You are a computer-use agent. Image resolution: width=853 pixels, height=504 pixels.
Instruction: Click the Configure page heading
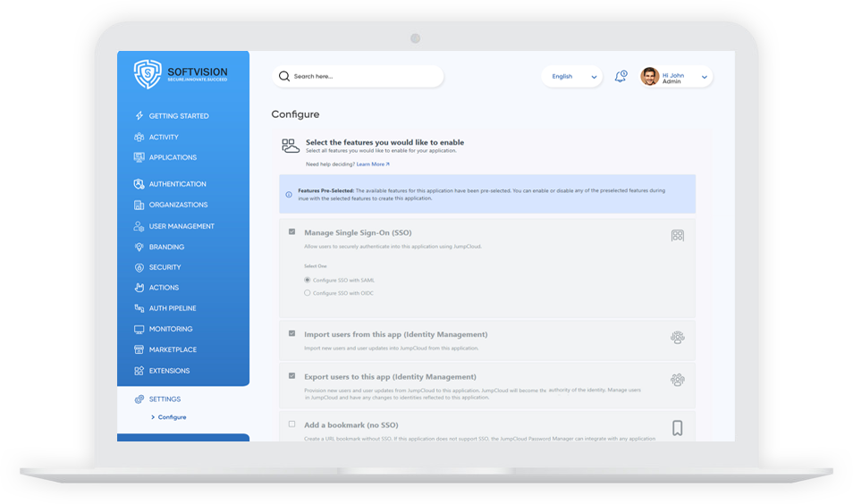(295, 114)
